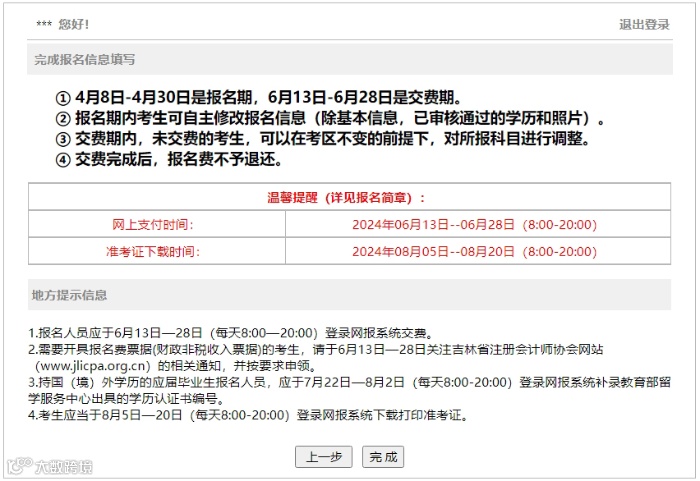This screenshot has width=700, height=481.
Task: Select the 2024年08月05日--08月20日 download time value
Action: 474,251
